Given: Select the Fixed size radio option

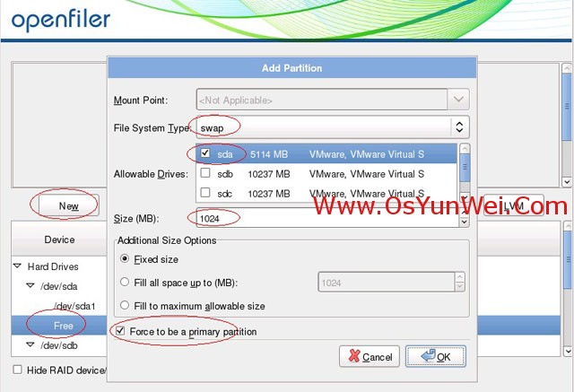Looking at the screenshot, I should point(125,258).
